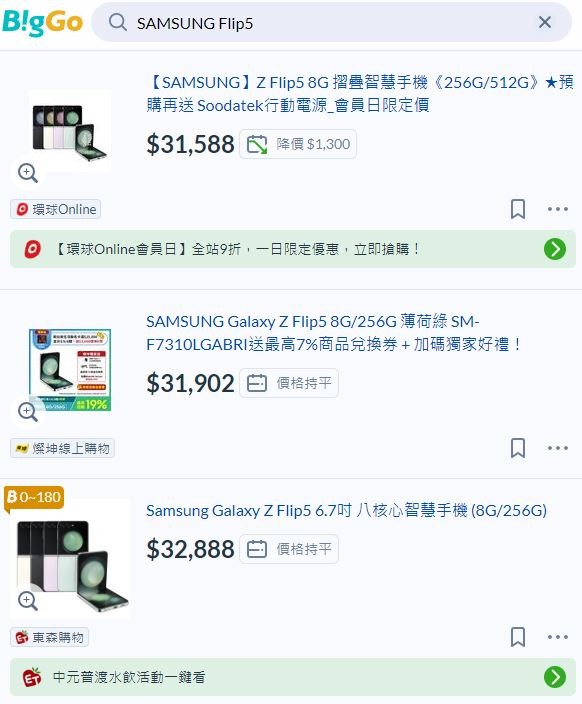Open 中元普渡水飲活動 promo green arrow
Screen dimensions: 582x704
click(x=555, y=677)
